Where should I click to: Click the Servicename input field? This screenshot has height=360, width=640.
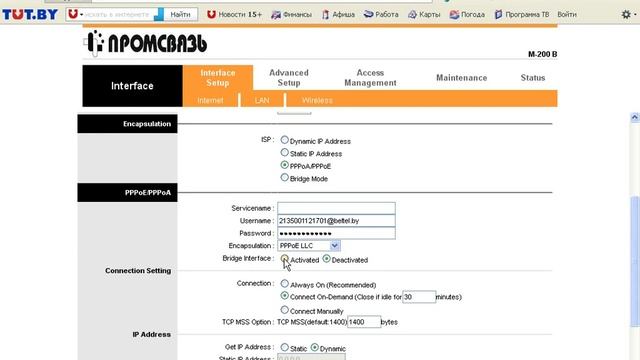[336, 208]
